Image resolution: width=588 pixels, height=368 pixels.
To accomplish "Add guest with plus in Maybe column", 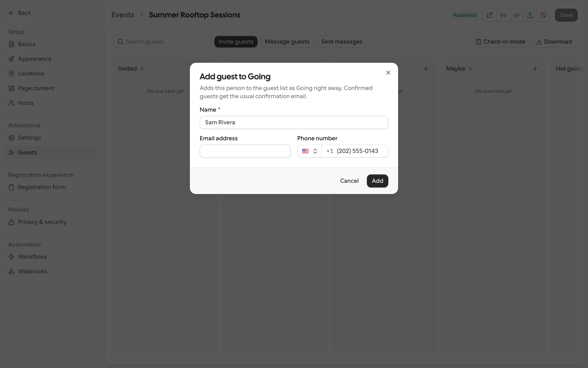I will pyautogui.click(x=535, y=69).
